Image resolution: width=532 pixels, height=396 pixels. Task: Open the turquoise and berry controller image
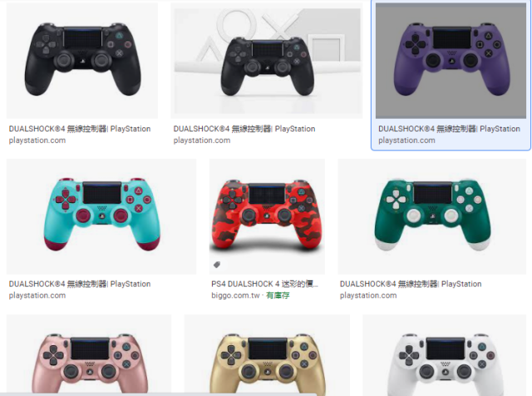point(101,216)
